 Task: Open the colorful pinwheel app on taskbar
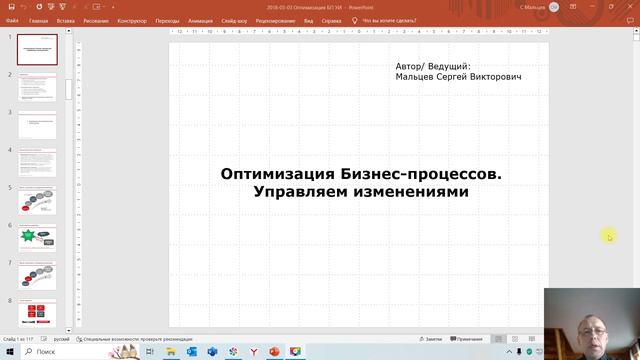[233, 351]
